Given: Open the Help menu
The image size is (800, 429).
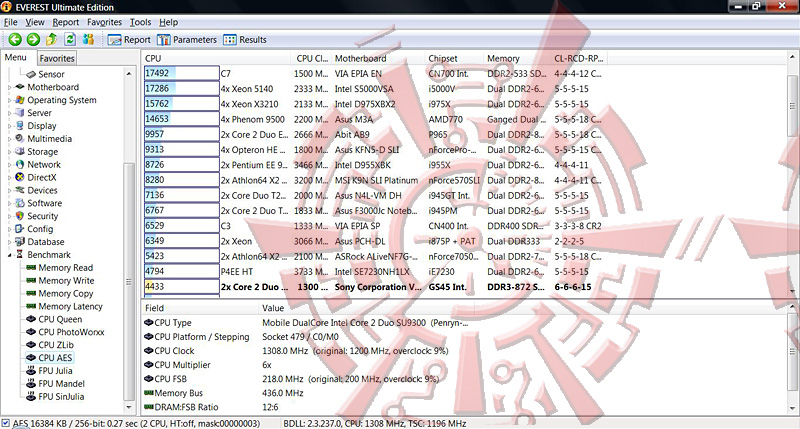Looking at the screenshot, I should click(168, 22).
